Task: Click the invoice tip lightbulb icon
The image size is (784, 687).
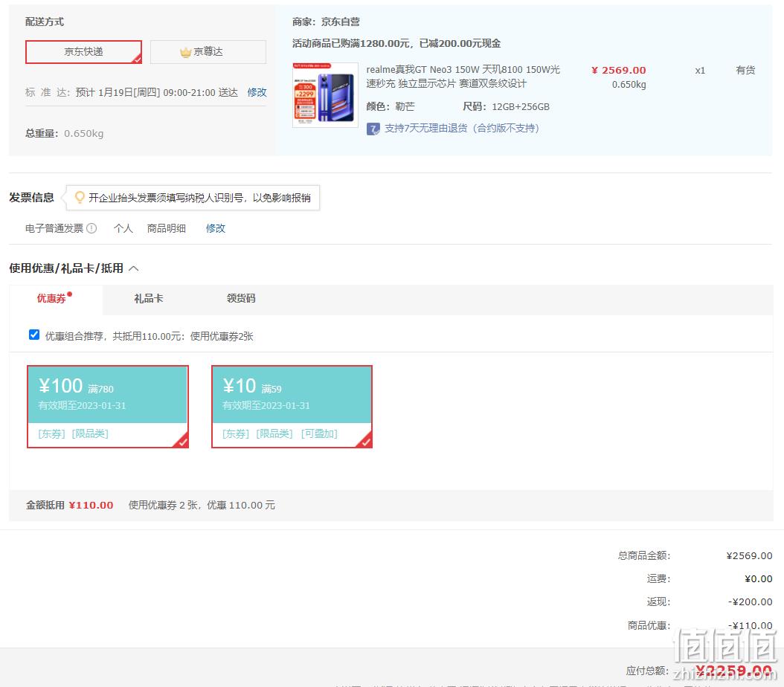Action: 79,197
